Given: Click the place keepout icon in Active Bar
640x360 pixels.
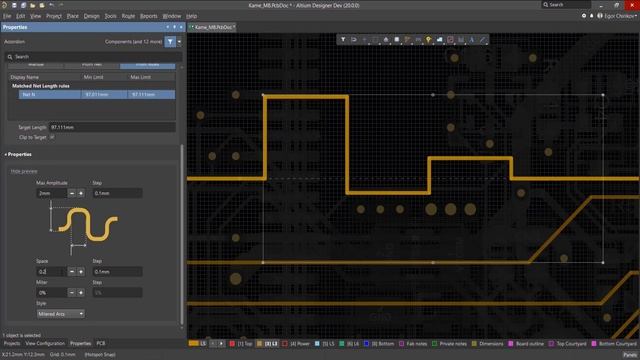Looking at the screenshot, I should click(x=450, y=40).
